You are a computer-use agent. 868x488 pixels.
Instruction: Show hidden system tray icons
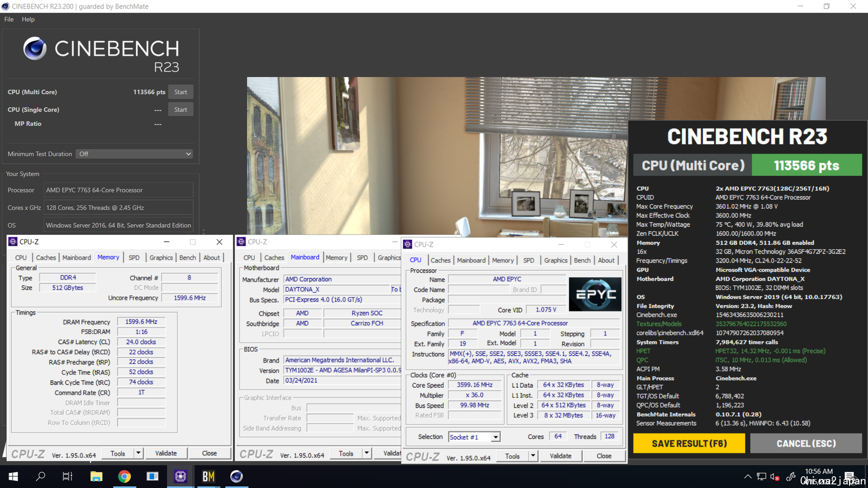click(x=748, y=476)
